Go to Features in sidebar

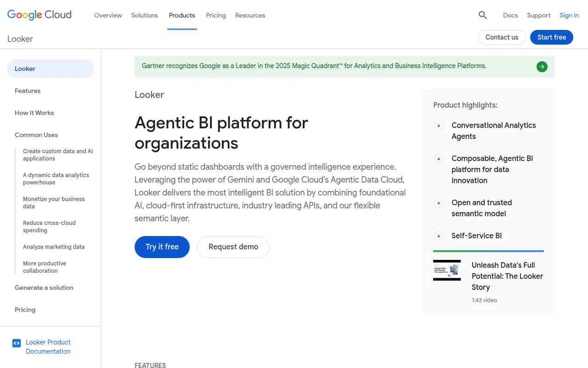[x=28, y=91]
